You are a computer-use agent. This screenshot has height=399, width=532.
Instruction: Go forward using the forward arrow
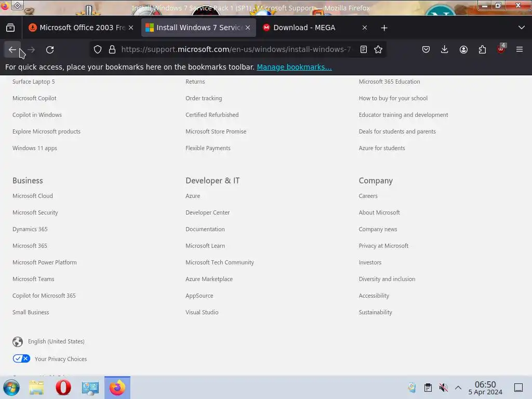point(31,50)
